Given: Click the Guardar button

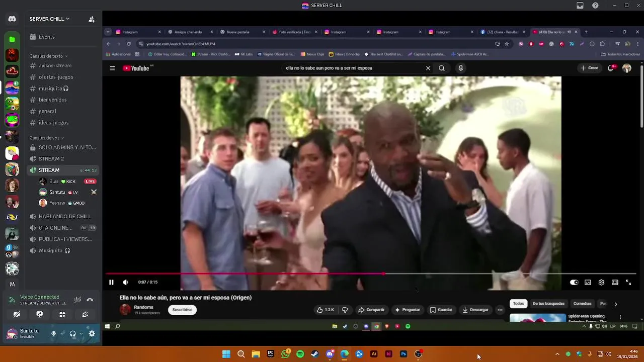Looking at the screenshot, I should click(x=441, y=310).
